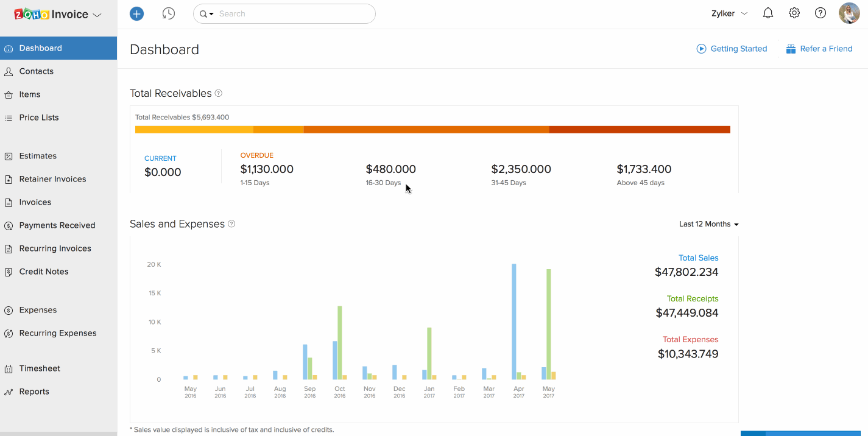The image size is (868, 436).
Task: Click the blue quick create plus icon
Action: (137, 13)
